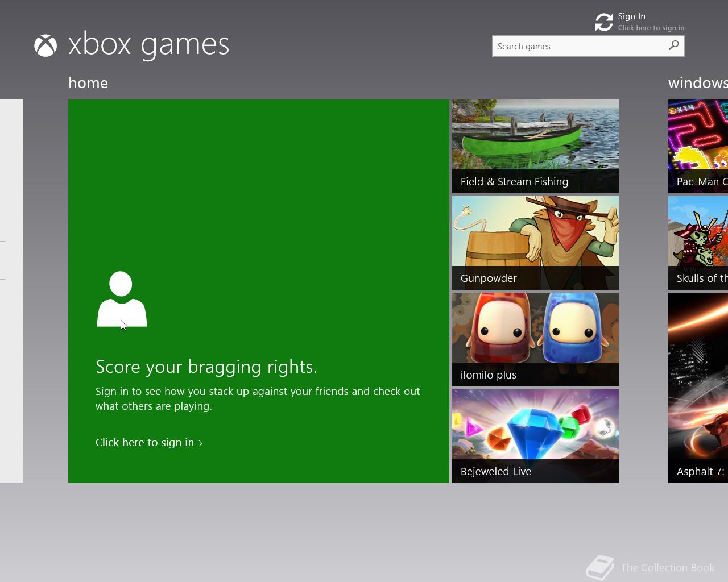Image resolution: width=728 pixels, height=582 pixels.
Task: Open the Pac-Man game tile
Action: pyautogui.click(x=698, y=146)
